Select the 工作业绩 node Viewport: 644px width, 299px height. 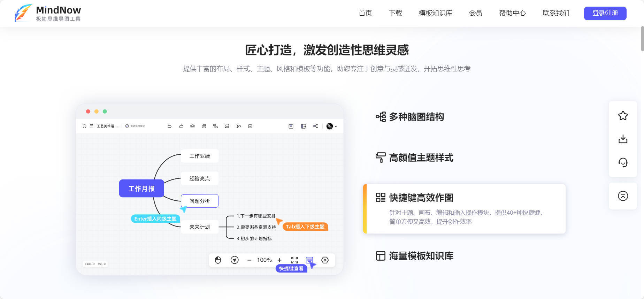[200, 156]
